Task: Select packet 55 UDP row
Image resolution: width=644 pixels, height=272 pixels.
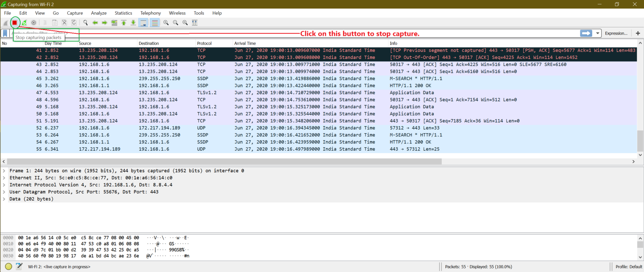Action: coord(319,149)
